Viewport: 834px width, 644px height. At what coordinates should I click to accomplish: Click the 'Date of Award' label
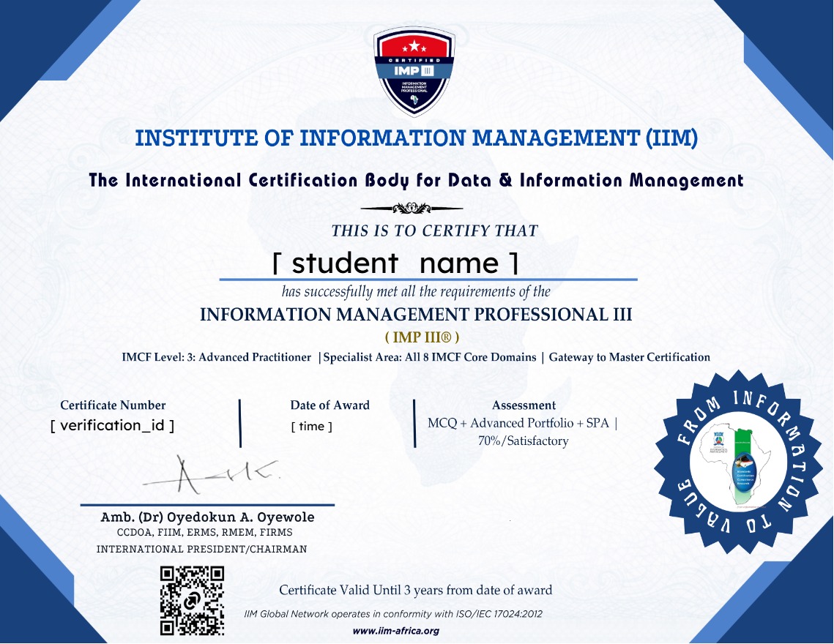[329, 405]
